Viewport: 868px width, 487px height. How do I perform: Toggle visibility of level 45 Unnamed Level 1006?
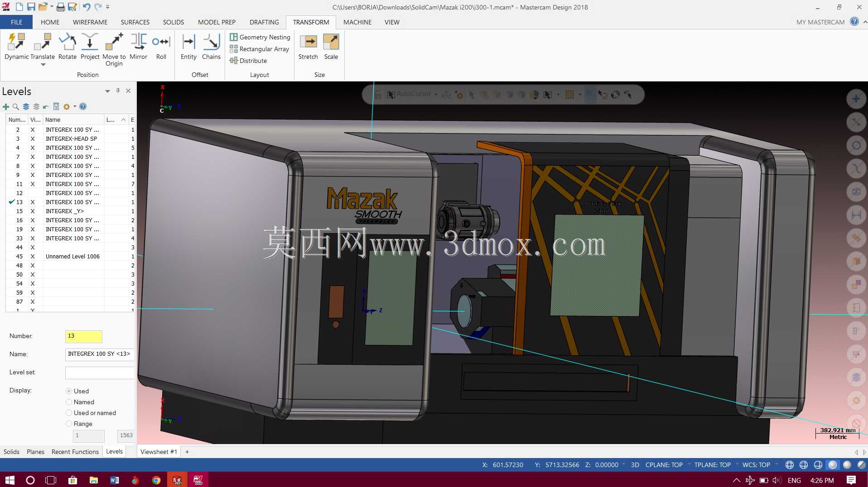tap(33, 257)
